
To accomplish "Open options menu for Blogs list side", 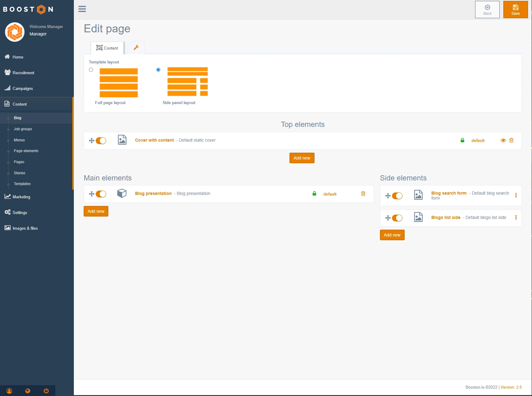I will [516, 217].
